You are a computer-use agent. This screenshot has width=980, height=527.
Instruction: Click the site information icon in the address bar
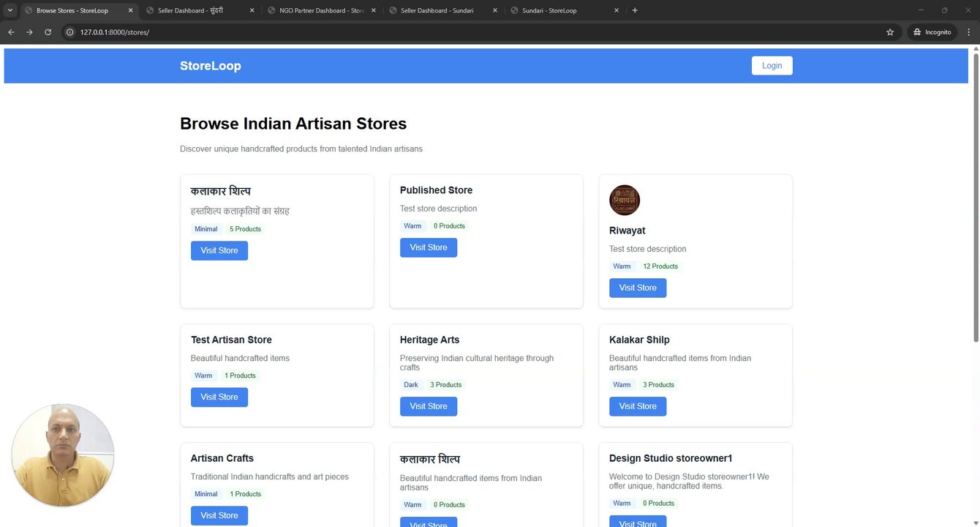(x=70, y=32)
